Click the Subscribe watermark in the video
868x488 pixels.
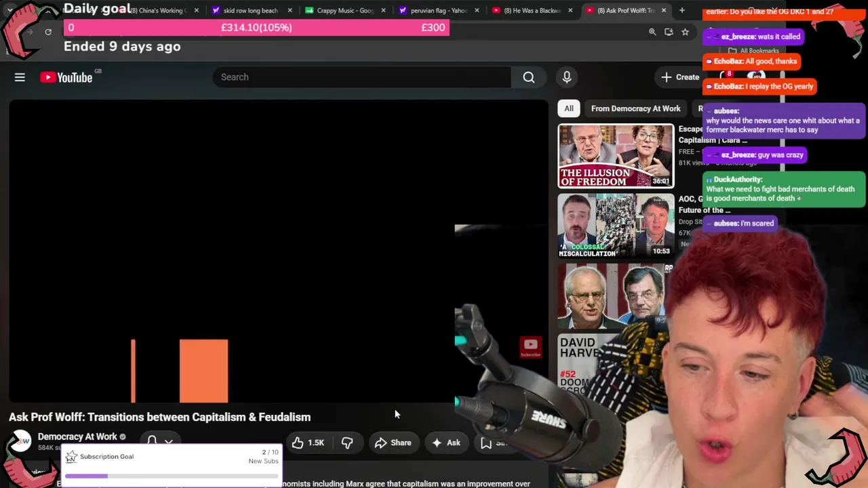pos(530,347)
